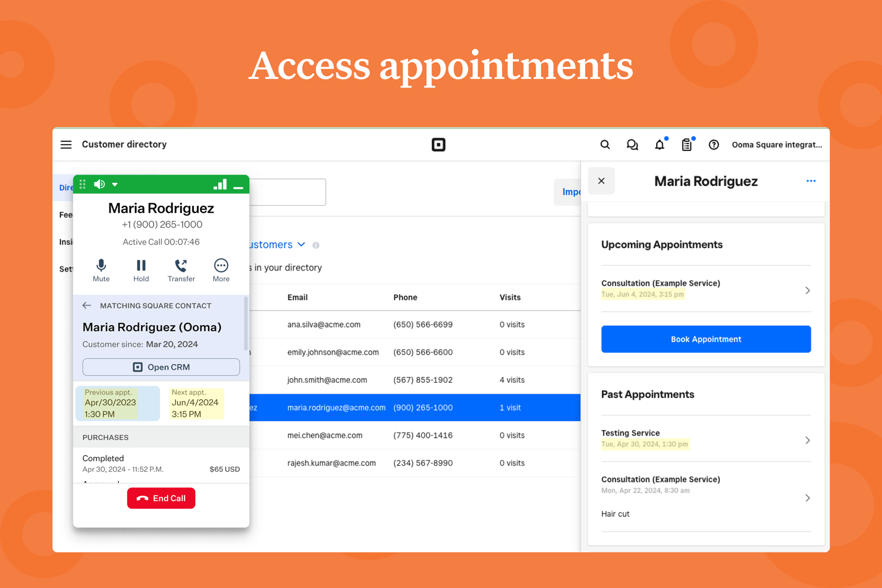Expand the speaker audio dropdown arrow
Screen dimensions: 882x588
115,185
